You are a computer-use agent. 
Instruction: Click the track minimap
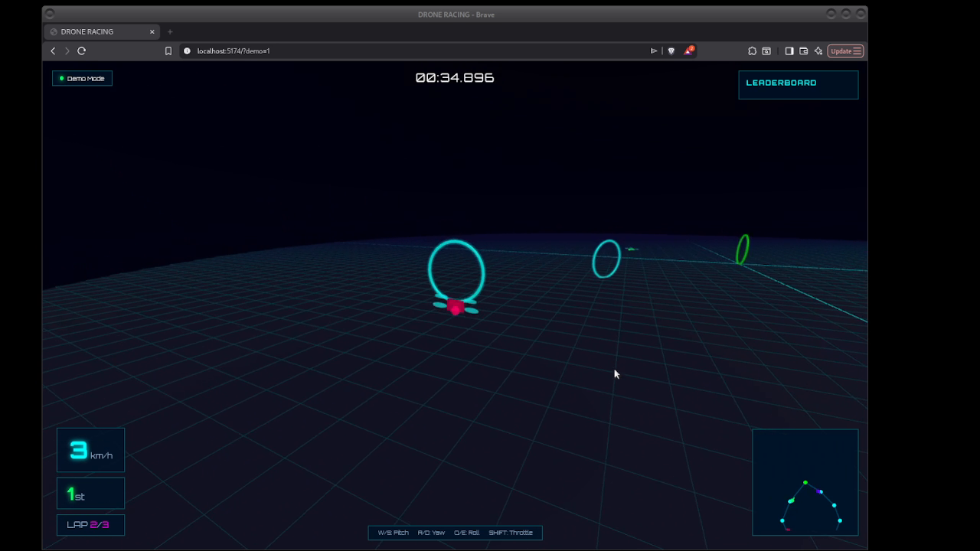[805, 482]
